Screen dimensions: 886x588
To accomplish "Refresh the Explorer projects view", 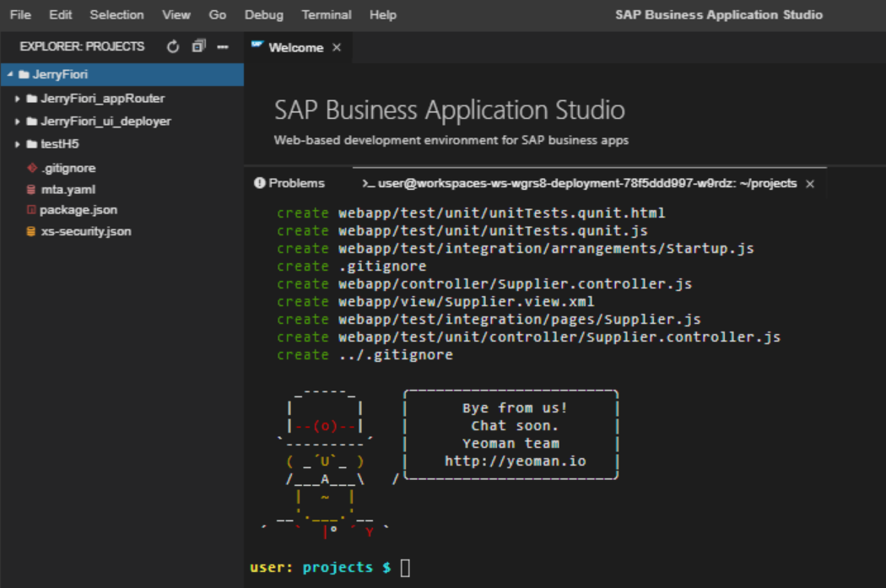I will (173, 46).
